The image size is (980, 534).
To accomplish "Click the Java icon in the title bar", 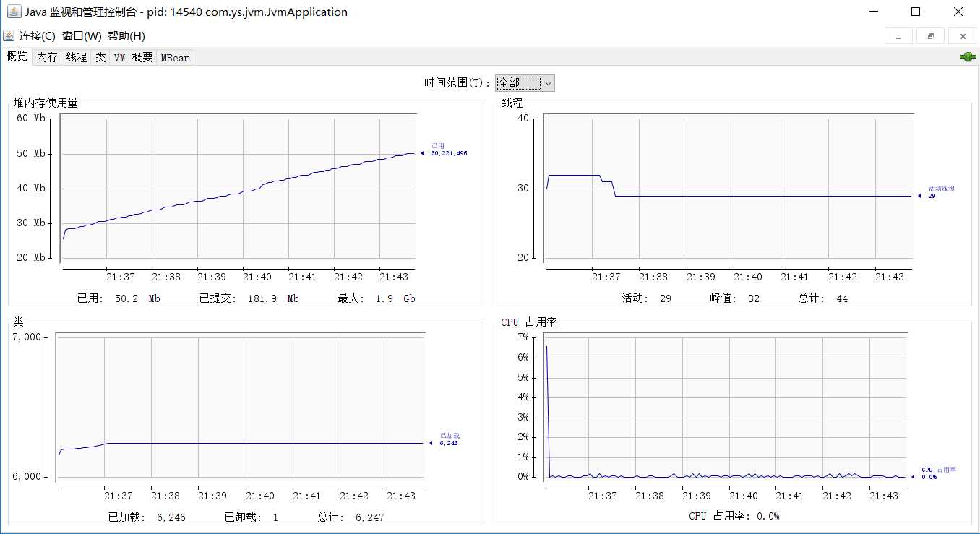I will click(x=13, y=12).
